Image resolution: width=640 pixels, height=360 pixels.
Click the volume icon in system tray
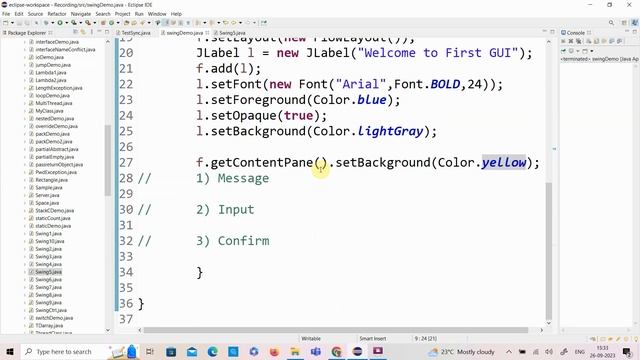[x=549, y=351]
